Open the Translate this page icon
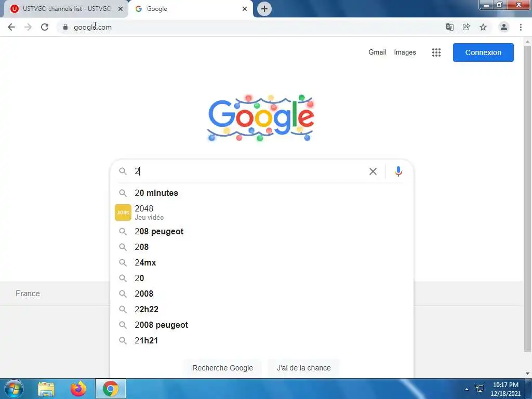Viewport: 532px width, 399px height. 450,27
